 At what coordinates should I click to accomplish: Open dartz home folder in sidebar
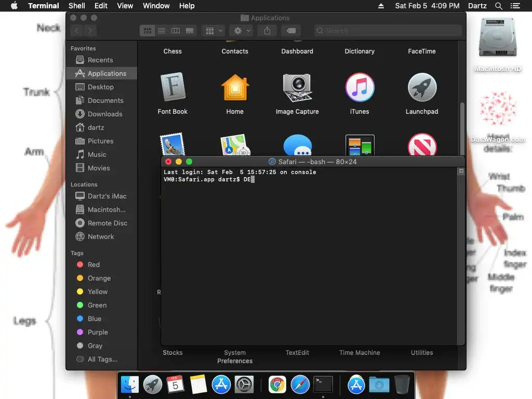click(101, 128)
